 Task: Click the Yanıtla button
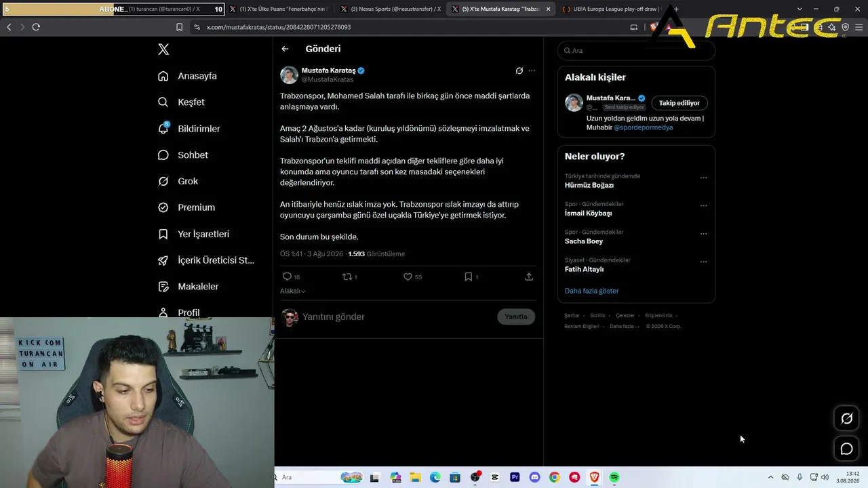pyautogui.click(x=516, y=317)
